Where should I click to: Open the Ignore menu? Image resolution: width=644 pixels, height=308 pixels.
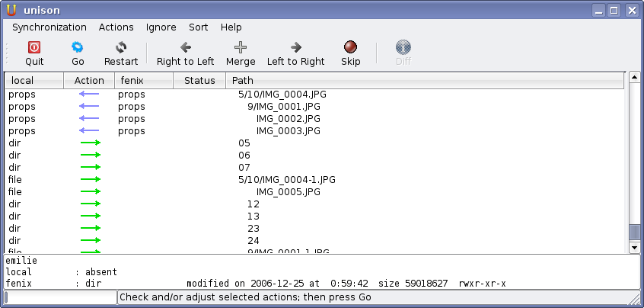(161, 27)
